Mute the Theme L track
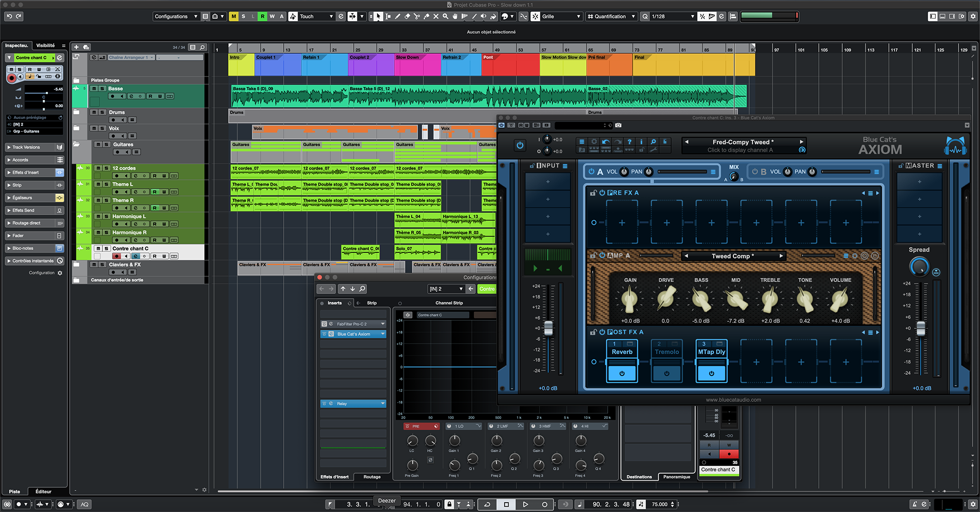This screenshot has height=512, width=980. [x=99, y=185]
